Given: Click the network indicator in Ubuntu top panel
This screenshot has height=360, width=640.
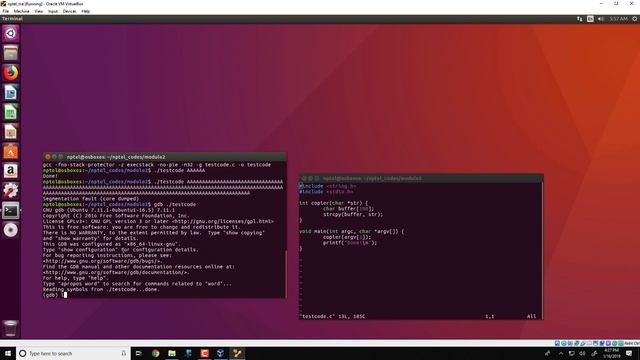Looking at the screenshot, I should (580, 19).
